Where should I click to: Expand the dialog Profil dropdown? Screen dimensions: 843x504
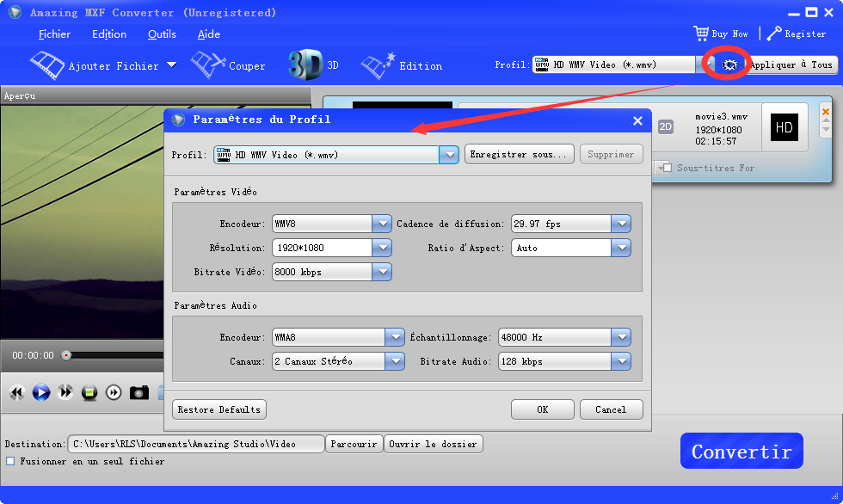(x=448, y=155)
